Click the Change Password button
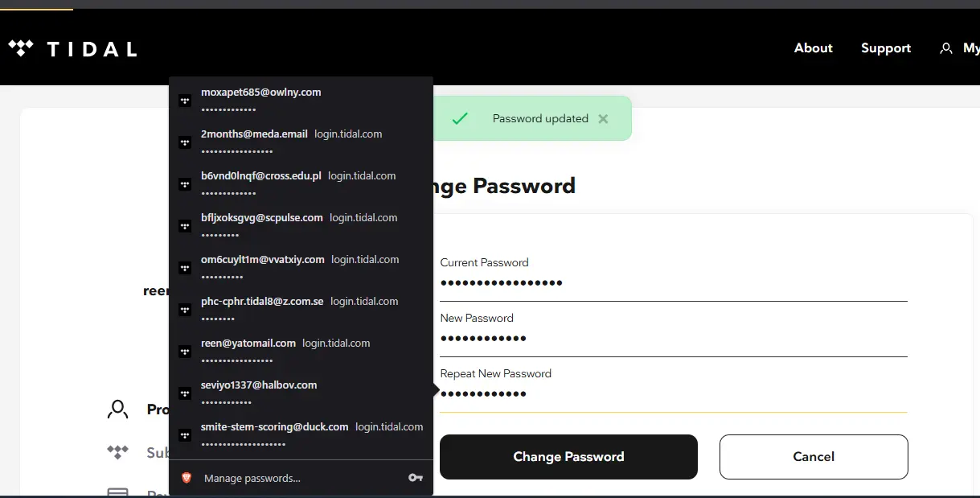980x498 pixels. tap(568, 457)
